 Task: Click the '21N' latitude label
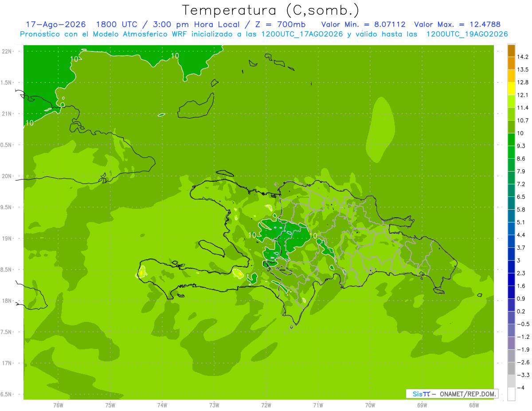(x=7, y=114)
